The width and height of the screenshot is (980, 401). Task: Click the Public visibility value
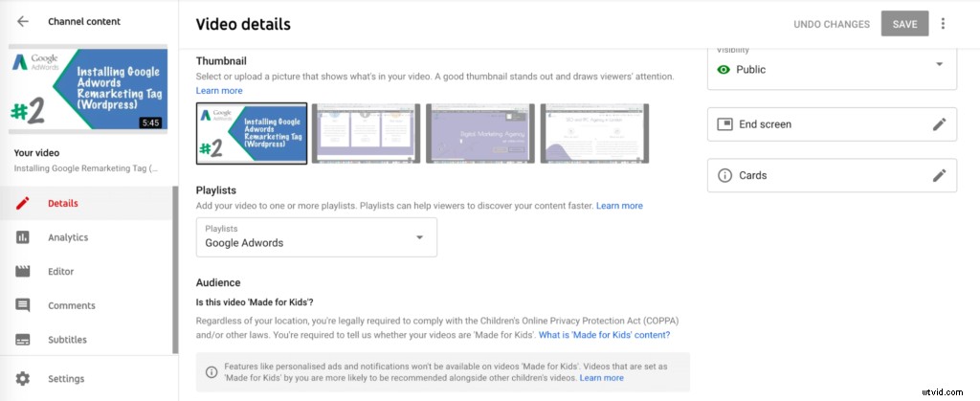(x=750, y=69)
